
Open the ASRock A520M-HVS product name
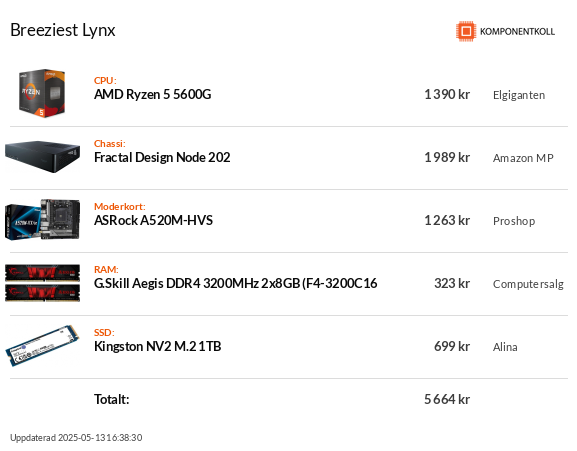(x=153, y=220)
